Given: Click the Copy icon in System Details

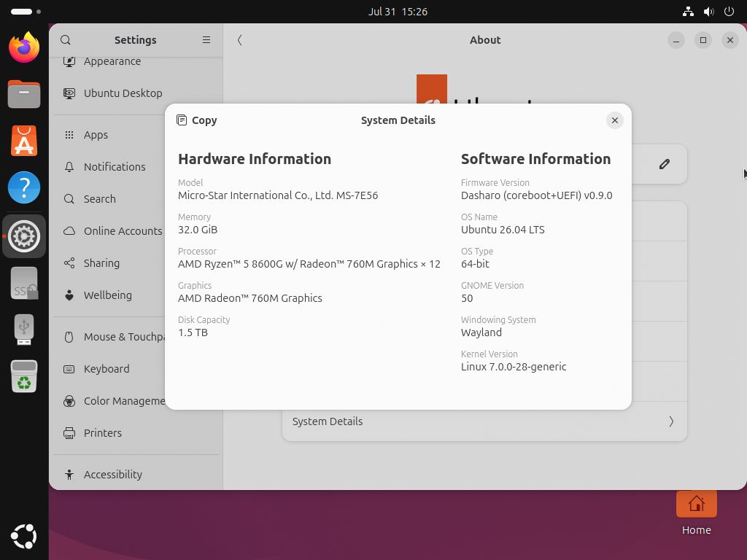Looking at the screenshot, I should [x=182, y=120].
